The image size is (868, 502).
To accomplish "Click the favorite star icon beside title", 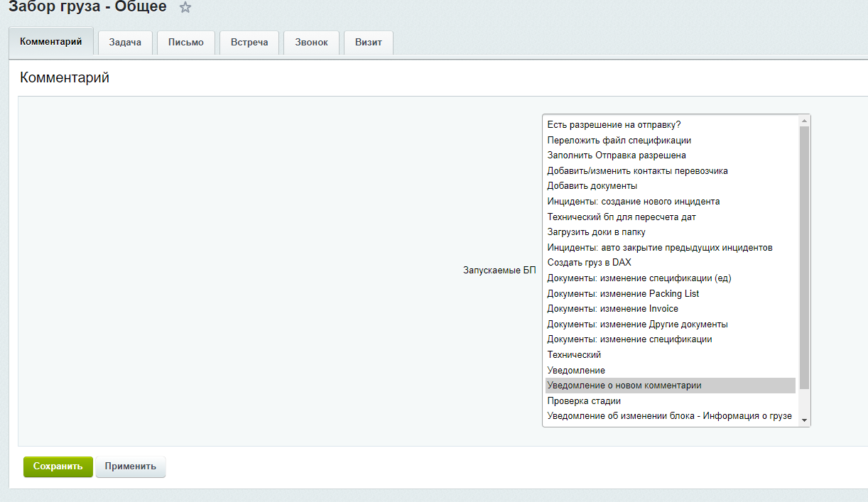I will [185, 8].
